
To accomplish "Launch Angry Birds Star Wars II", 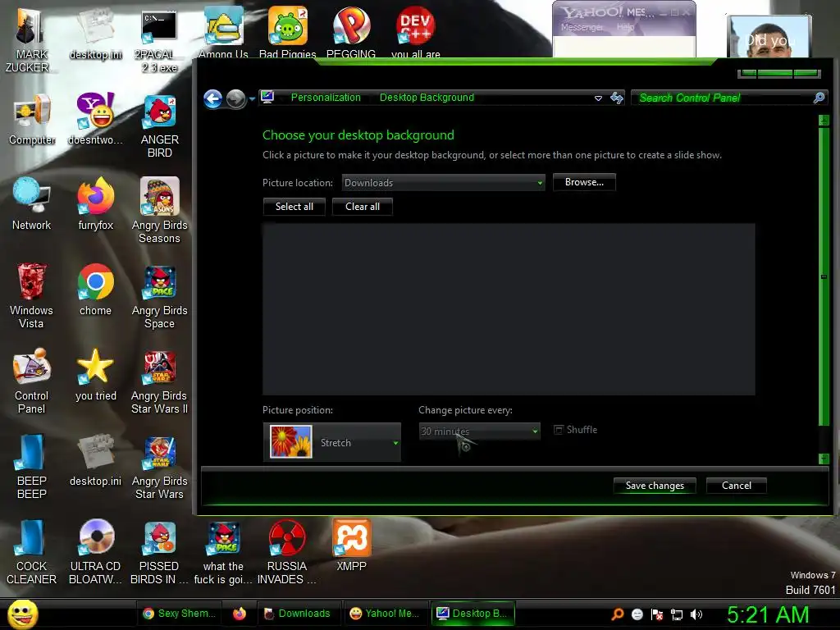I will click(x=160, y=382).
